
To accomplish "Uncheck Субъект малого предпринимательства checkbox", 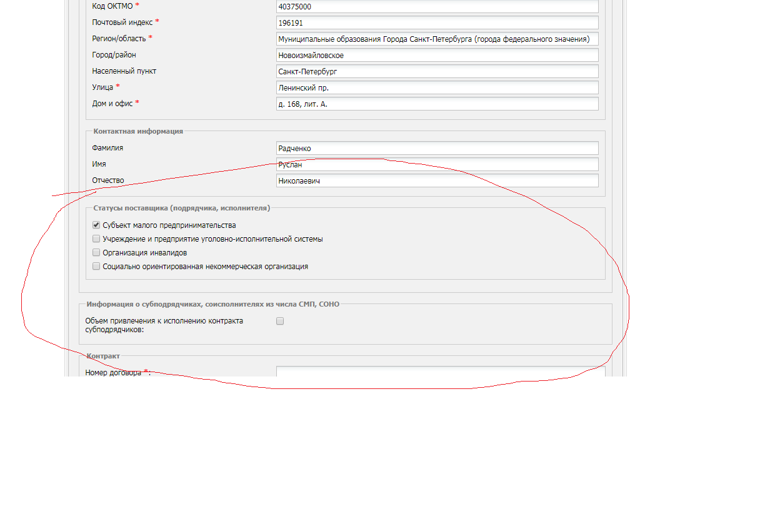I will 96,225.
